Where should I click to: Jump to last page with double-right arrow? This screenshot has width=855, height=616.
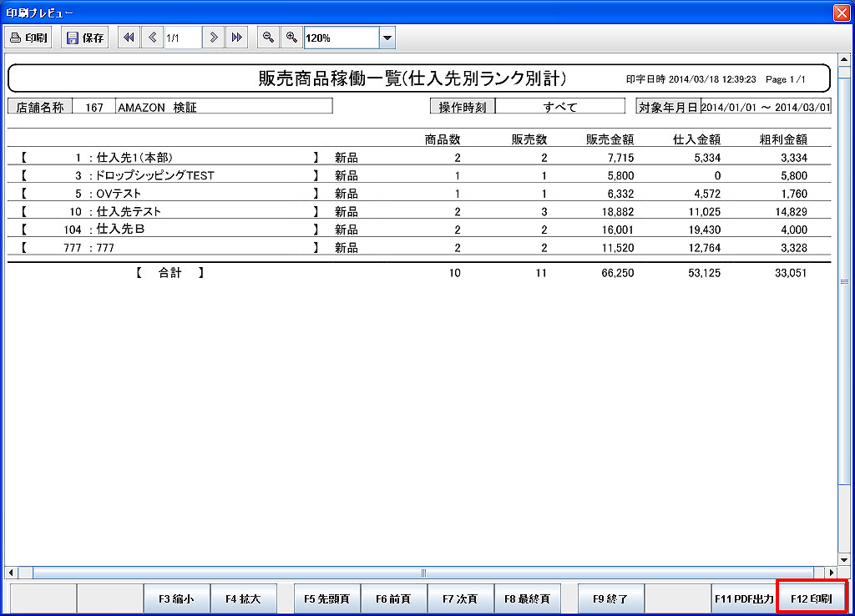pyautogui.click(x=237, y=38)
